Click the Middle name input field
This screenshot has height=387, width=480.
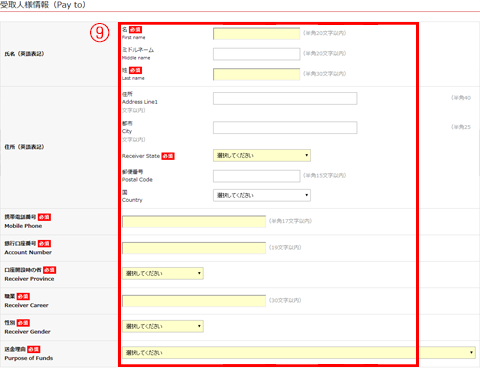click(256, 54)
